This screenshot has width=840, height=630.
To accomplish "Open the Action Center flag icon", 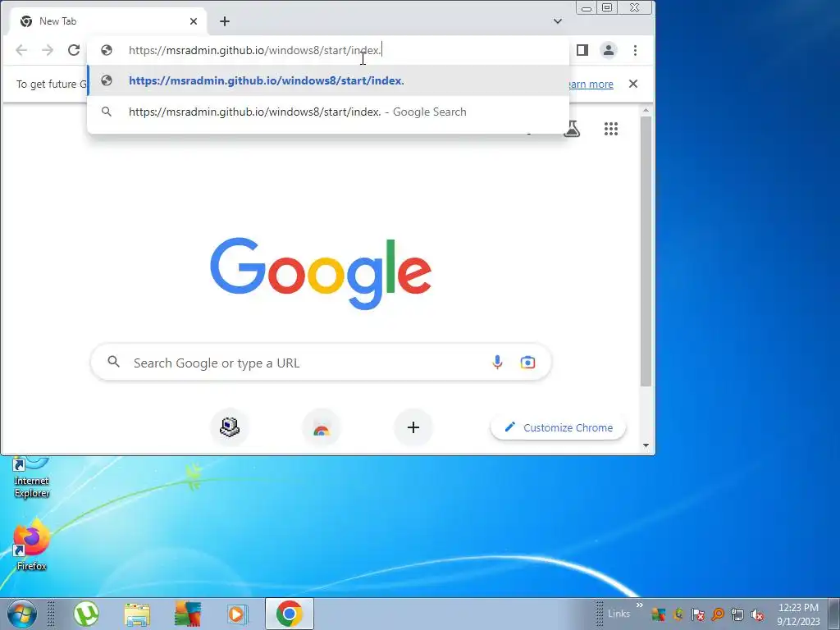I will coord(697,614).
